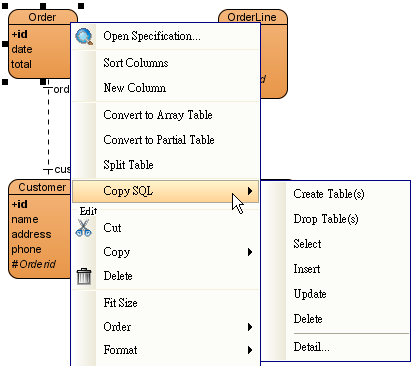Viewport: 415px width, 366px height.
Task: Choose Create Table(s) in submenu
Action: (x=336, y=194)
